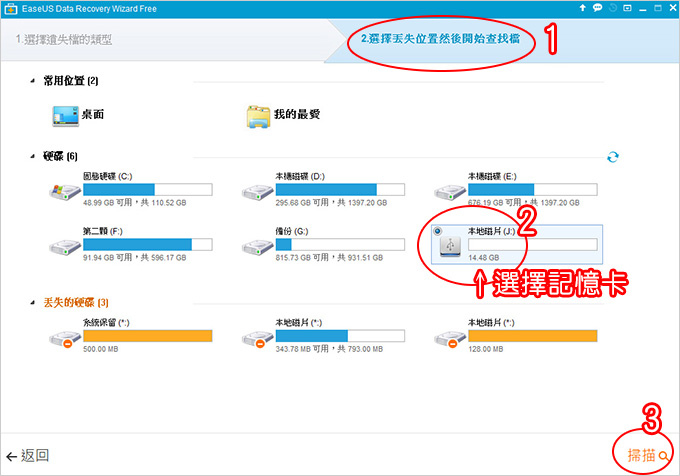The image size is (680, 476).
Task: Click the 桌面 label text
Action: coord(93,114)
